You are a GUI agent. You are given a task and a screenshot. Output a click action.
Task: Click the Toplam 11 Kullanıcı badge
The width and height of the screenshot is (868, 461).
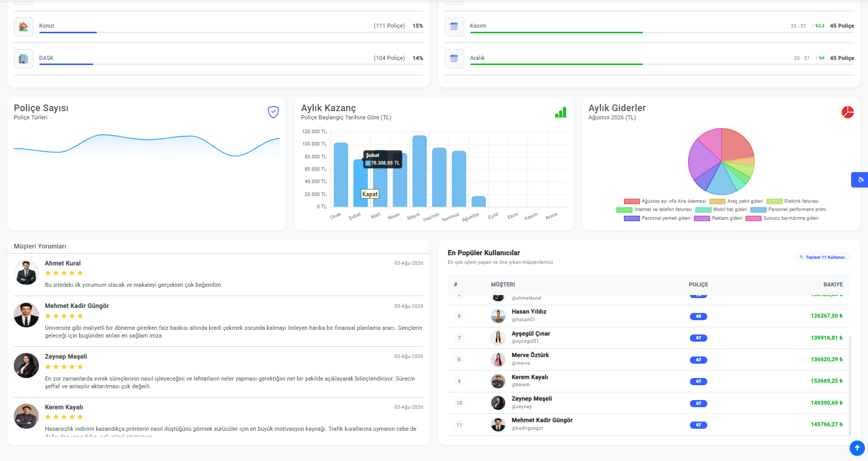point(822,257)
